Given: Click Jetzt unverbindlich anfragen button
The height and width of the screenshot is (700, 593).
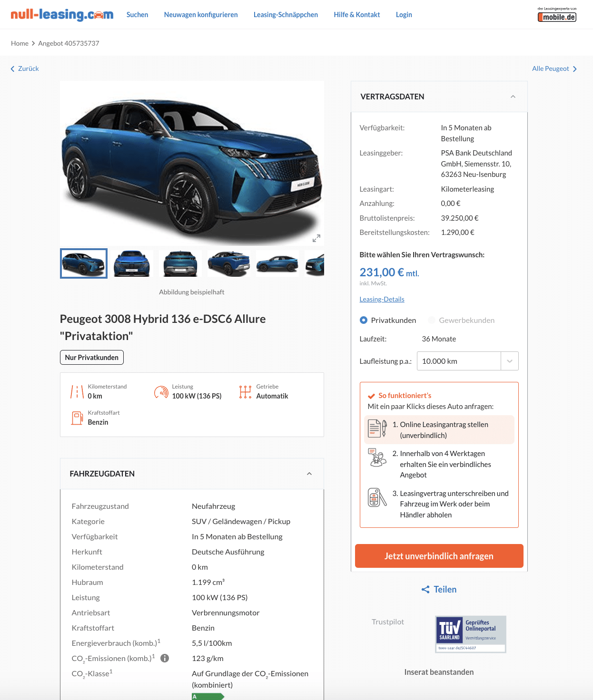Looking at the screenshot, I should coord(439,556).
